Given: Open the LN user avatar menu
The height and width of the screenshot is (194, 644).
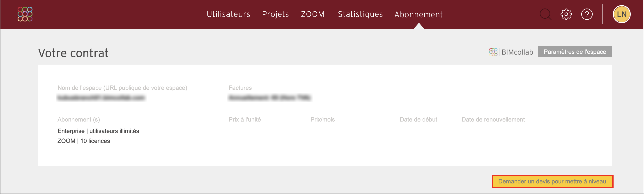Looking at the screenshot, I should coord(621,14).
